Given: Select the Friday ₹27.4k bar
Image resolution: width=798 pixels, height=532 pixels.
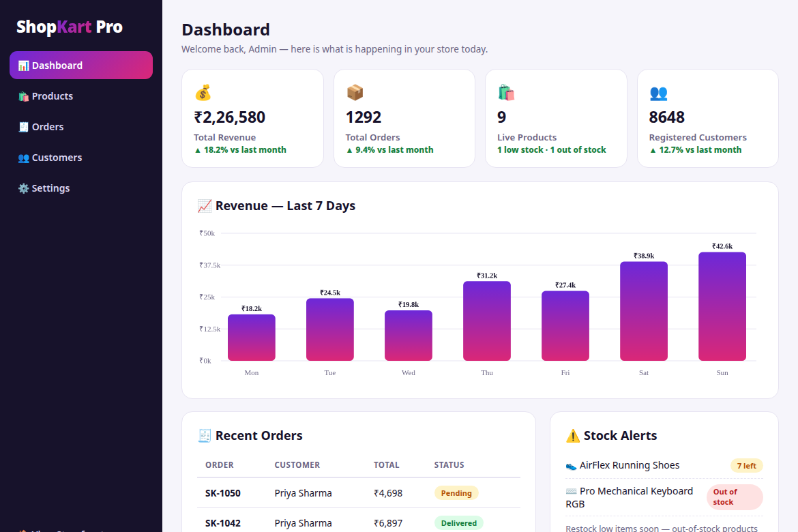Looking at the screenshot, I should click(565, 326).
